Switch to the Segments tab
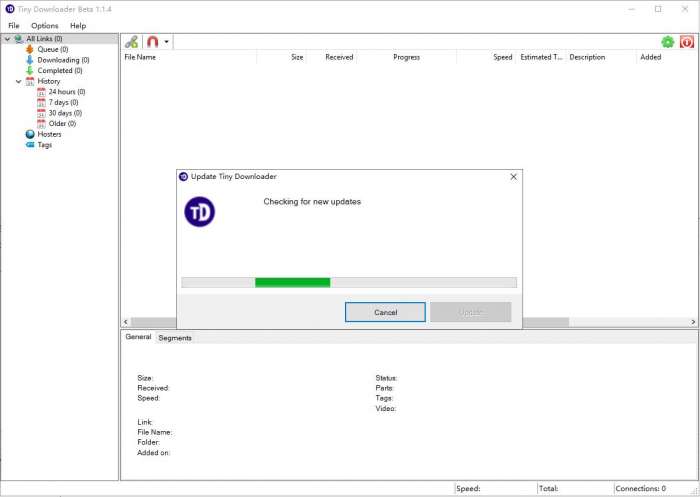700x497 pixels. pos(175,338)
